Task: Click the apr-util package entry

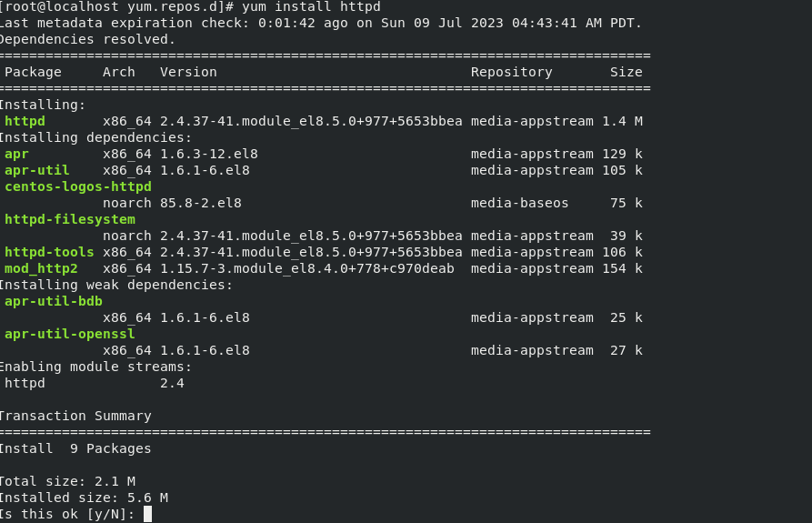Action: pos(36,170)
